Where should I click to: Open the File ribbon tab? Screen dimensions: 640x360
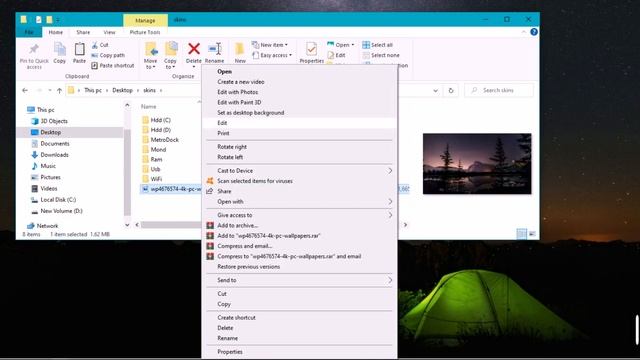29,32
